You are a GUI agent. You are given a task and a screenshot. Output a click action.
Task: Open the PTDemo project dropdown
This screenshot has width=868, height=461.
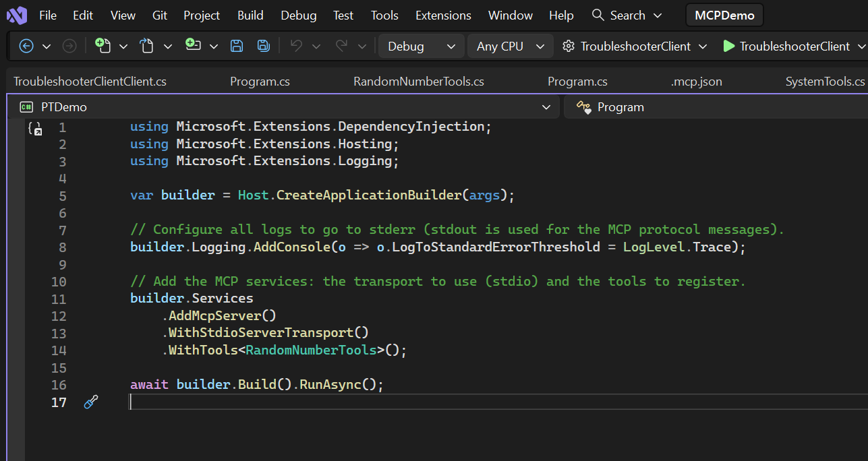283,106
